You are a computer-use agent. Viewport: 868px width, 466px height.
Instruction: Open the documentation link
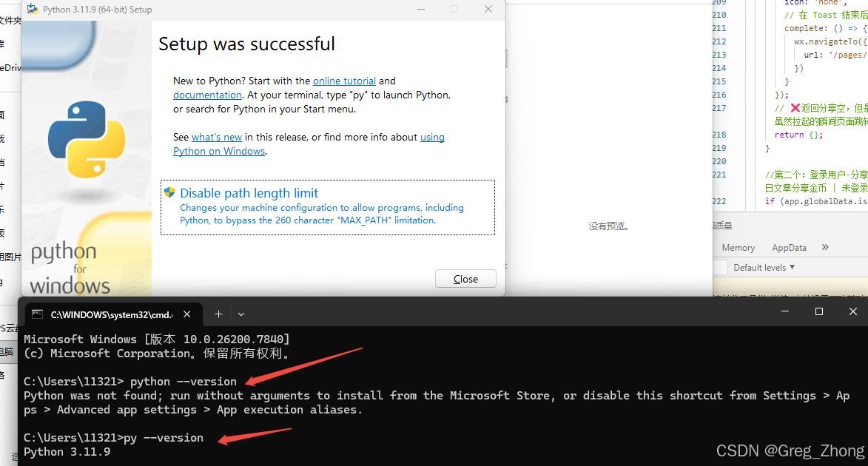208,95
